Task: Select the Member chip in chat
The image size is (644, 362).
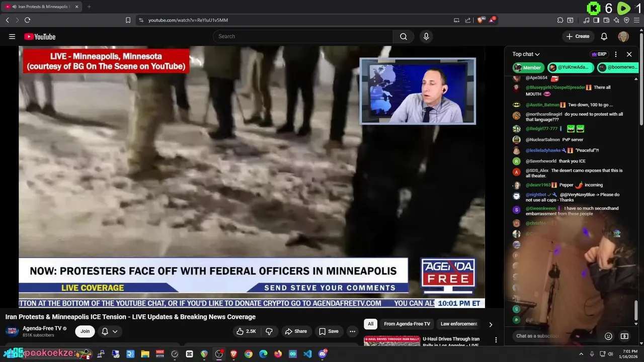Action: [528, 67]
